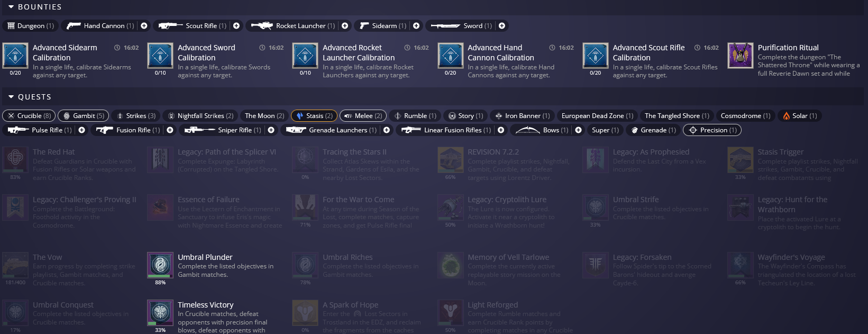Open Advanced Sidearm Calibration bounty icon
The image size is (868, 334).
[15, 56]
